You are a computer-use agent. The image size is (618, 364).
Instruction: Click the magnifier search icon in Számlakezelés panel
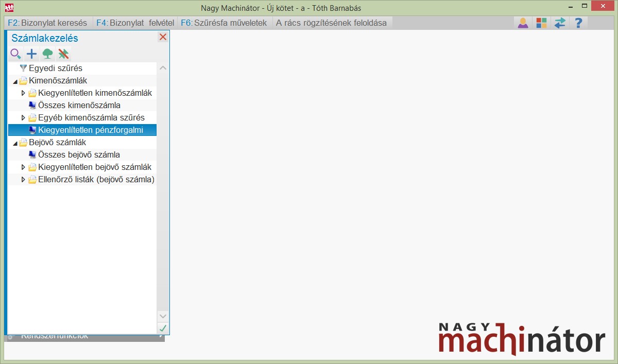15,54
